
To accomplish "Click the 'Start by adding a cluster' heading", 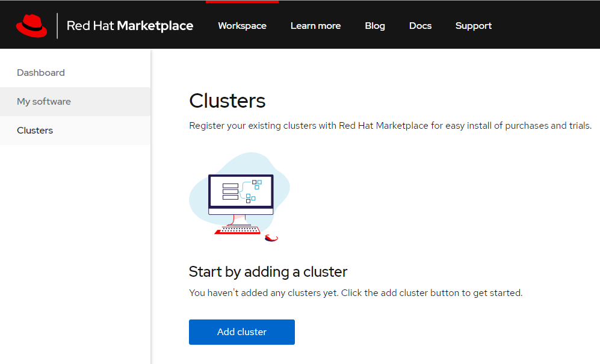I will pos(268,271).
